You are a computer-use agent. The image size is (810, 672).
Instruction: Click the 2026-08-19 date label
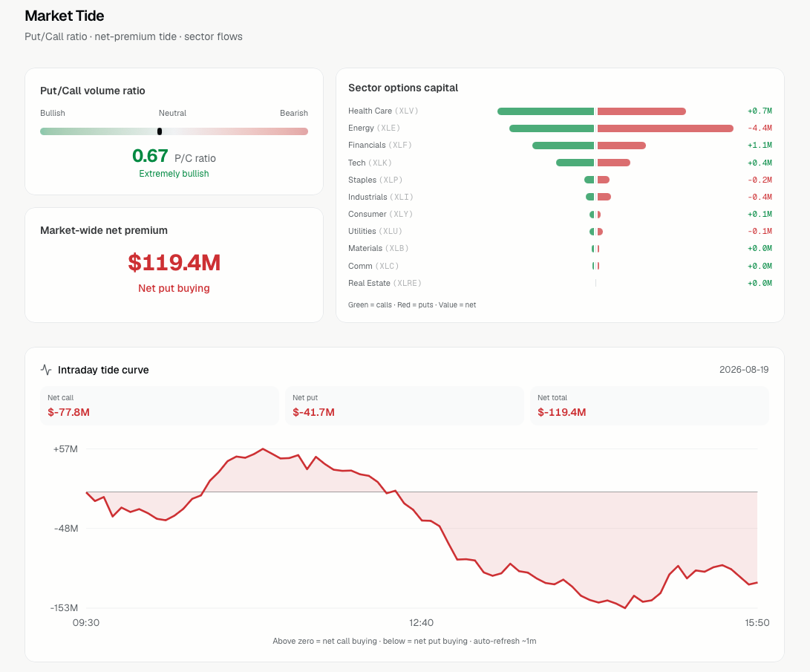point(744,370)
